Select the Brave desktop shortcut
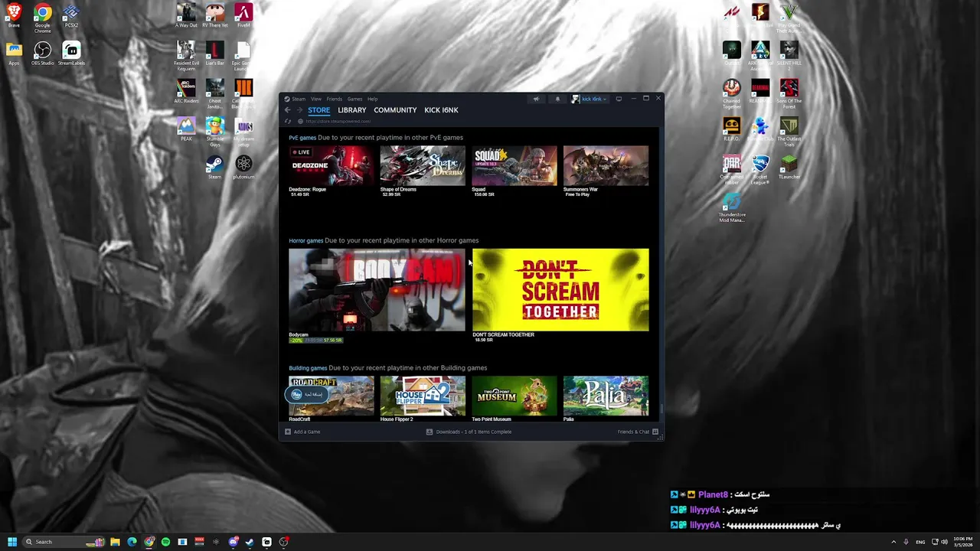This screenshot has height=551, width=980. point(14,16)
